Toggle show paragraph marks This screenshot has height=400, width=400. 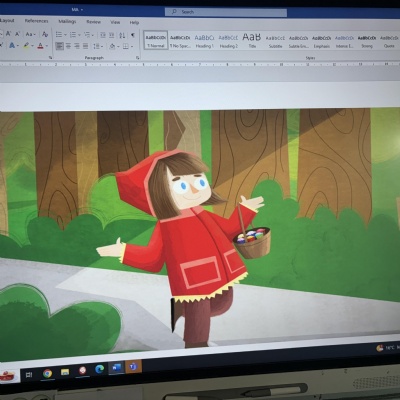(133, 35)
